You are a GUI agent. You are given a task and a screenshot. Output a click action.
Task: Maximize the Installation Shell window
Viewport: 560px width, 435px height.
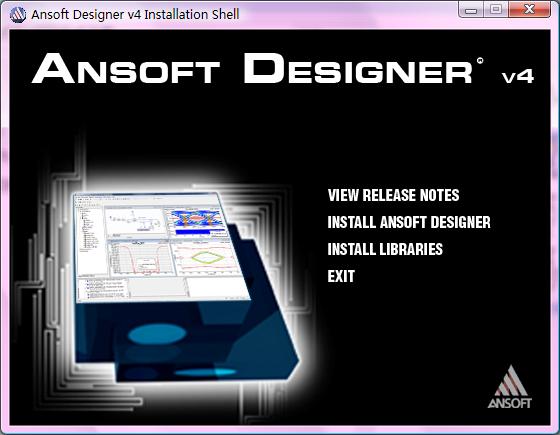pos(496,9)
